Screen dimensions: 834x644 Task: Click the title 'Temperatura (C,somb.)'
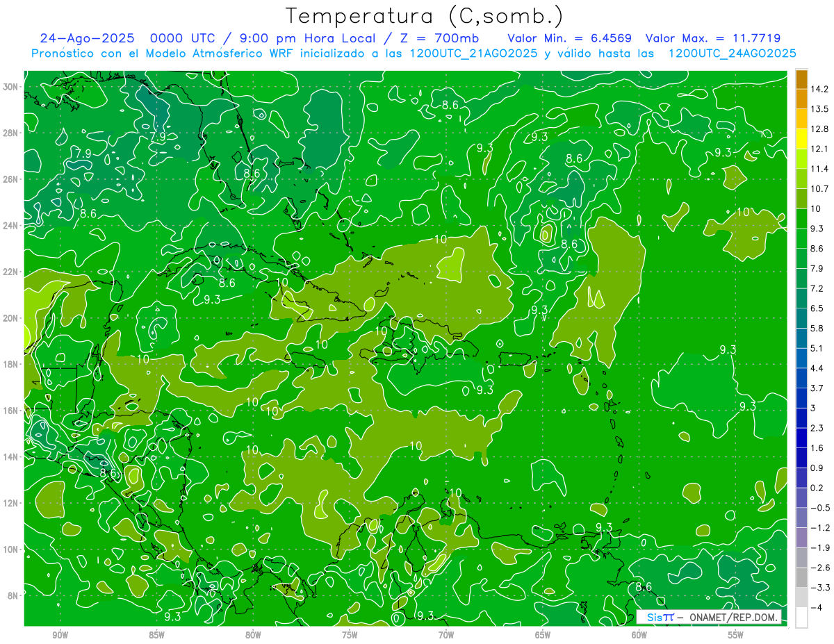425,15
